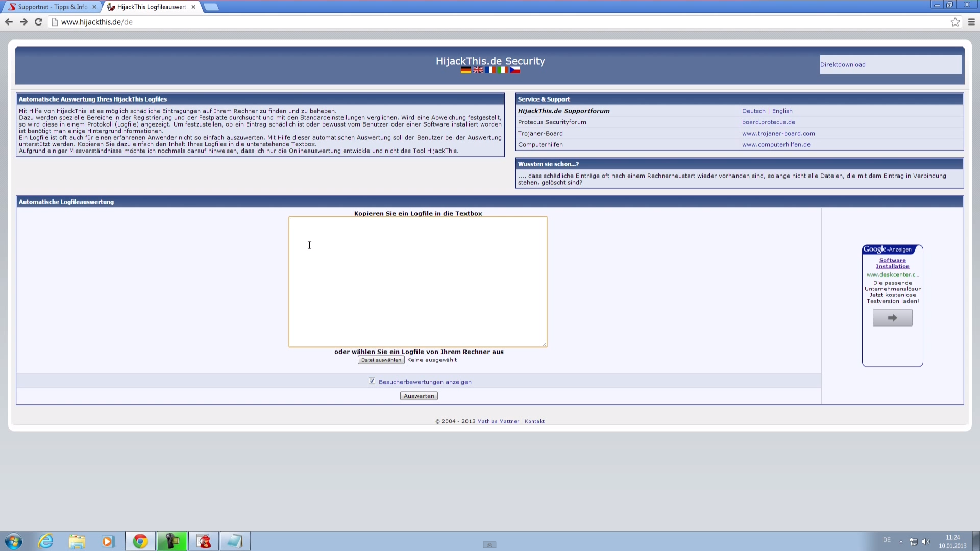Click Direktdownload in the header
This screenshot has height=551, width=980.
point(843,64)
